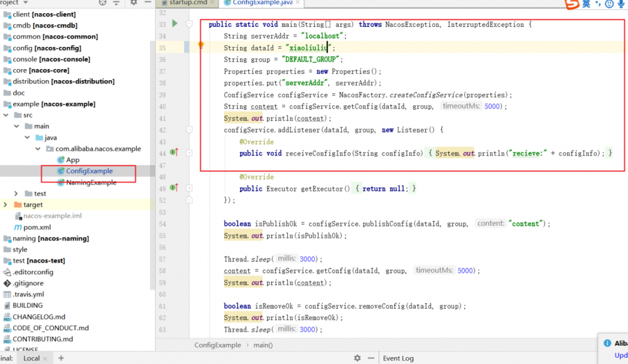This screenshot has height=364, width=628.
Task: Select the ConfigExample.java tab
Action: tap(260, 3)
